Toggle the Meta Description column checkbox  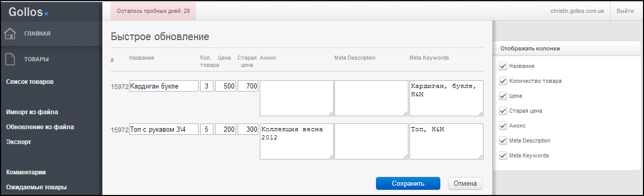pos(503,141)
